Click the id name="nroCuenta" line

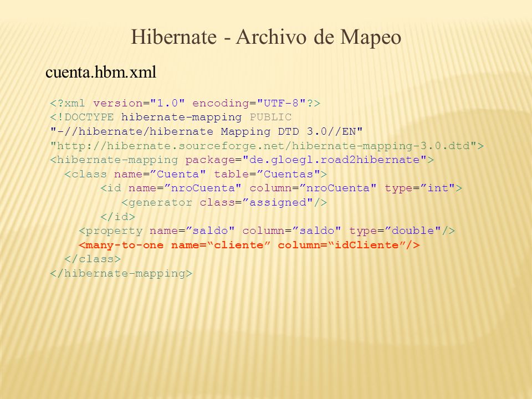pyautogui.click(x=282, y=188)
